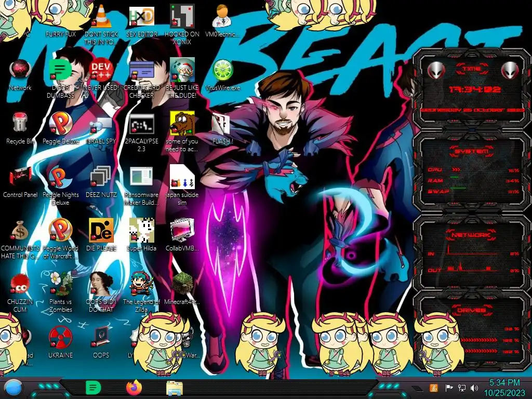Open the Java update tray icon

click(433, 388)
